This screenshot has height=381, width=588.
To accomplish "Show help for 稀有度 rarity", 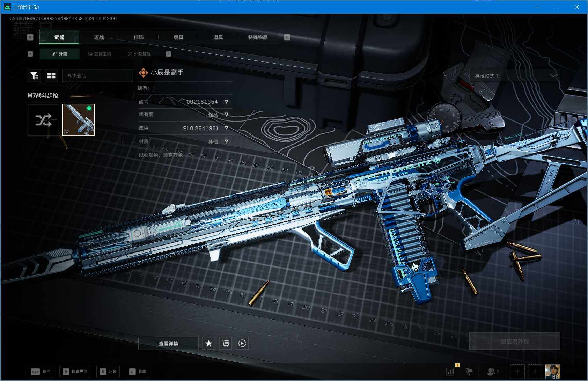I will (x=227, y=115).
